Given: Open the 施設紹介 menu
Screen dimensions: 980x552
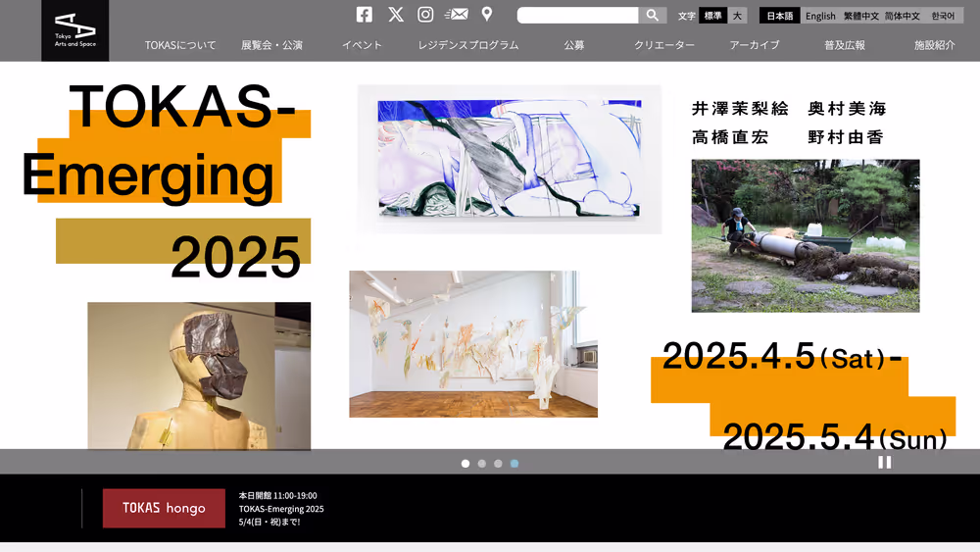Looking at the screenshot, I should point(934,45).
